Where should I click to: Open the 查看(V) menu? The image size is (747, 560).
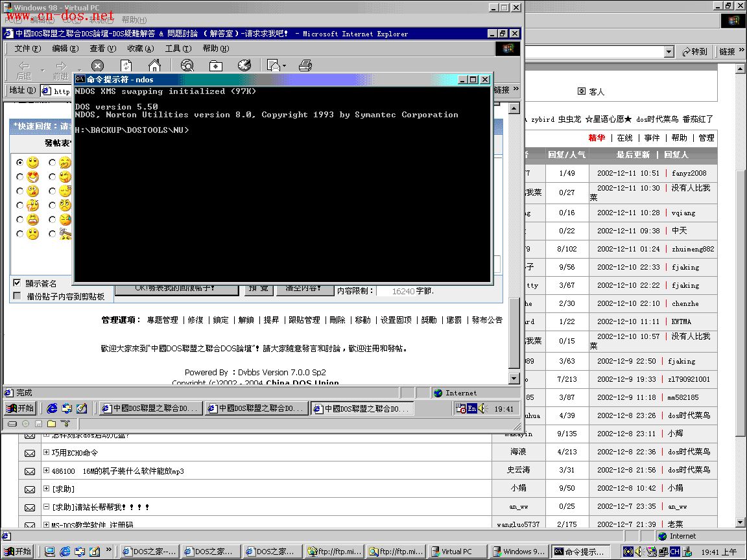(x=103, y=48)
